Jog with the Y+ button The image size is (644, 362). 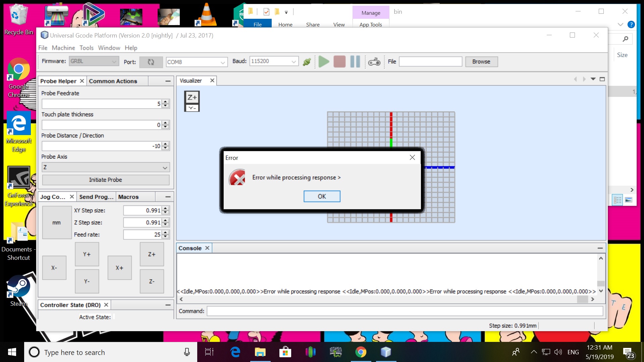point(87,254)
